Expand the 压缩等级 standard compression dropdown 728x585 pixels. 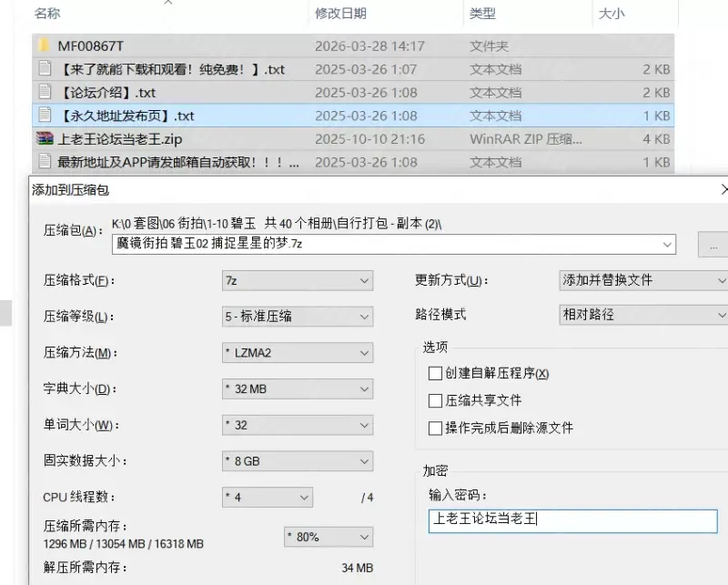[x=297, y=317]
